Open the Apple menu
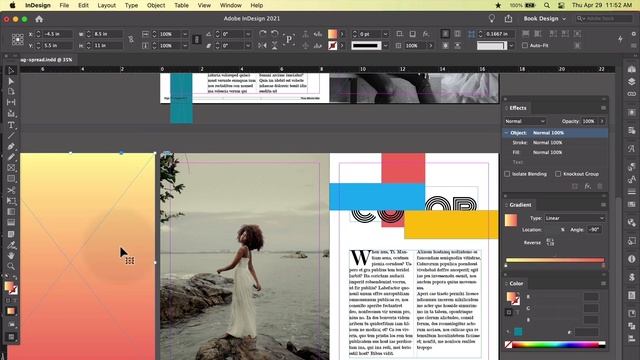The height and width of the screenshot is (360, 640). pos(12,5)
